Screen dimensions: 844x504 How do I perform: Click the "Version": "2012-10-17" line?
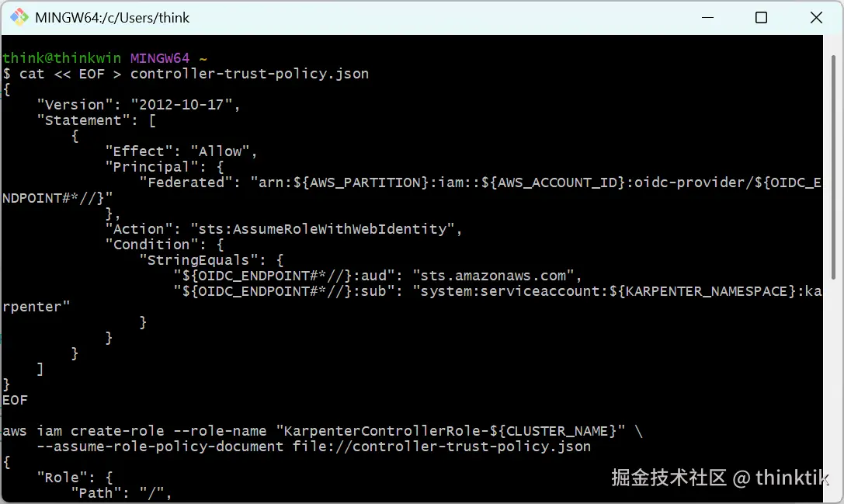coord(138,105)
